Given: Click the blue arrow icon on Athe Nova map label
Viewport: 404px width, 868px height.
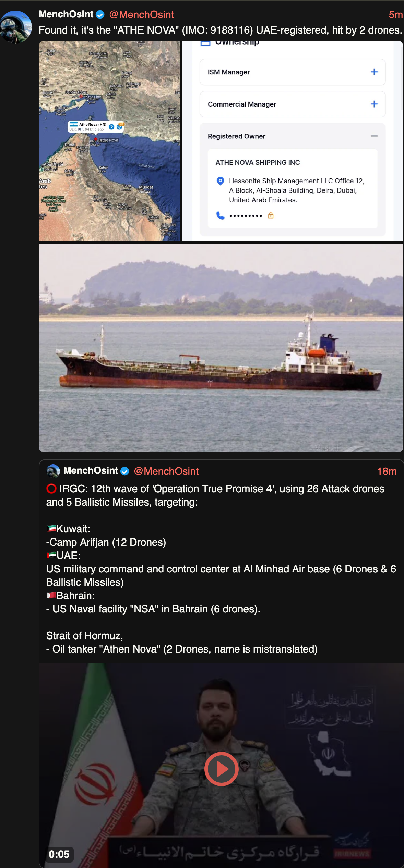Looking at the screenshot, I should (x=111, y=127).
